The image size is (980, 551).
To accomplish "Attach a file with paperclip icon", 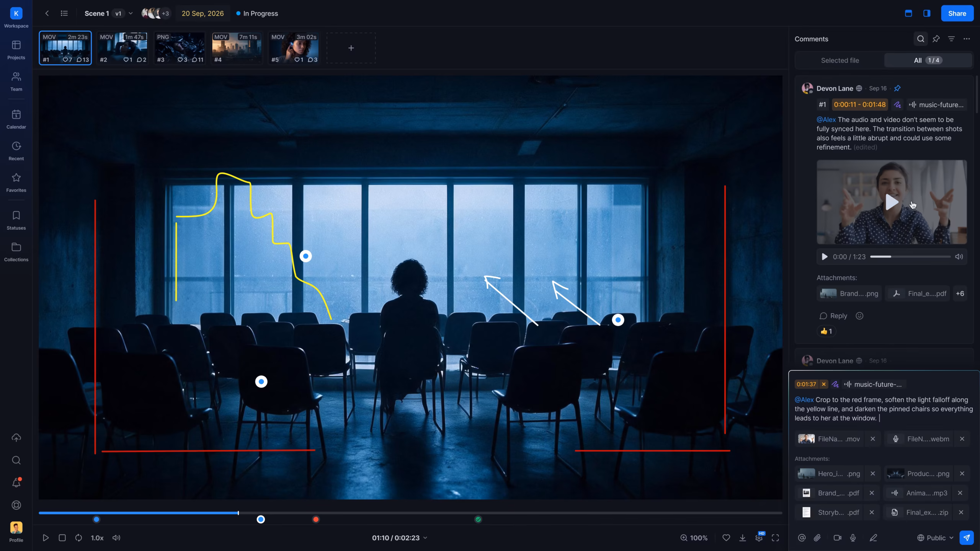I will (817, 538).
